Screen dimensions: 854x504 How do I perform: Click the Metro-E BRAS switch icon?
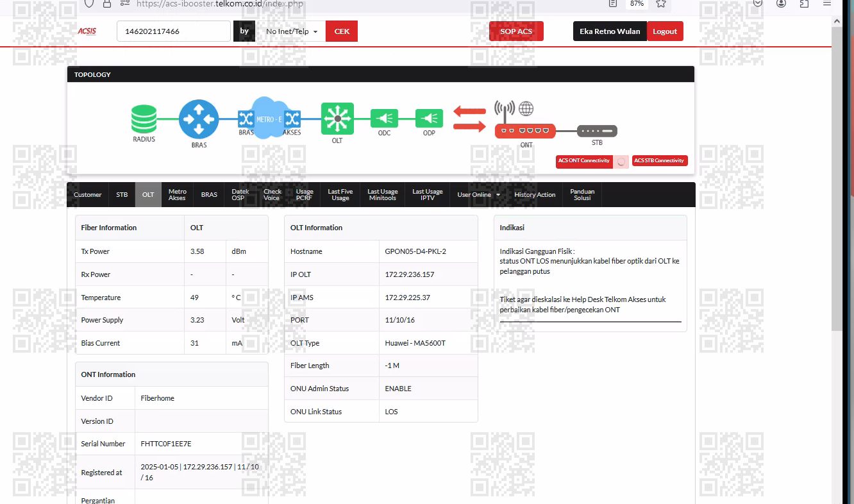tap(246, 119)
